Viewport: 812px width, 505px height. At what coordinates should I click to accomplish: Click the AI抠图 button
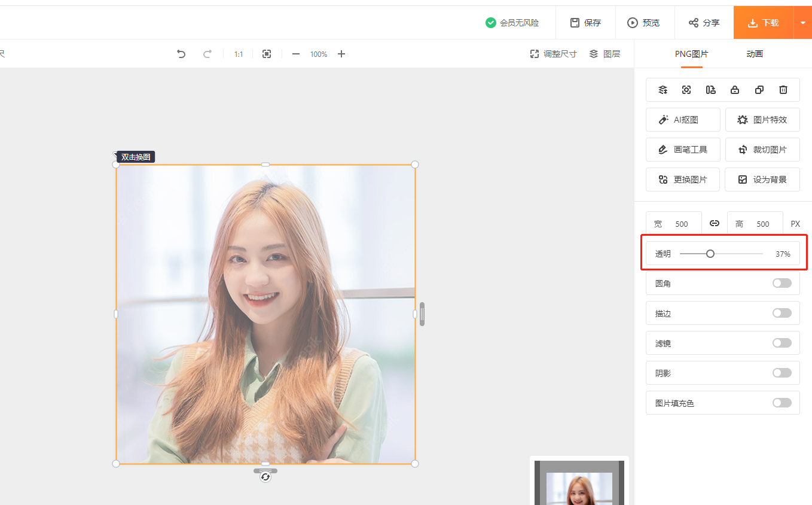click(683, 120)
